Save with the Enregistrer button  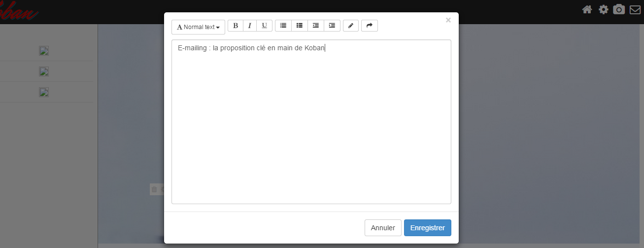point(428,228)
